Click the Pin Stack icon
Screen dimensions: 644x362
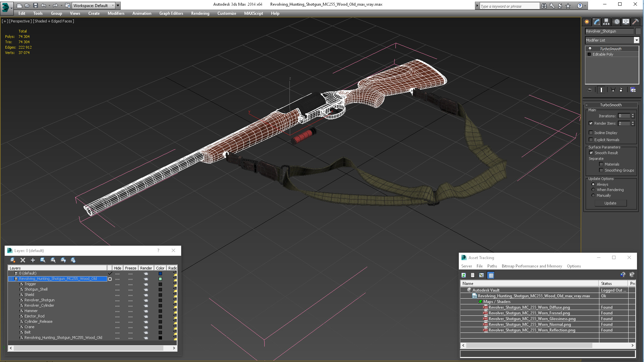(x=590, y=90)
